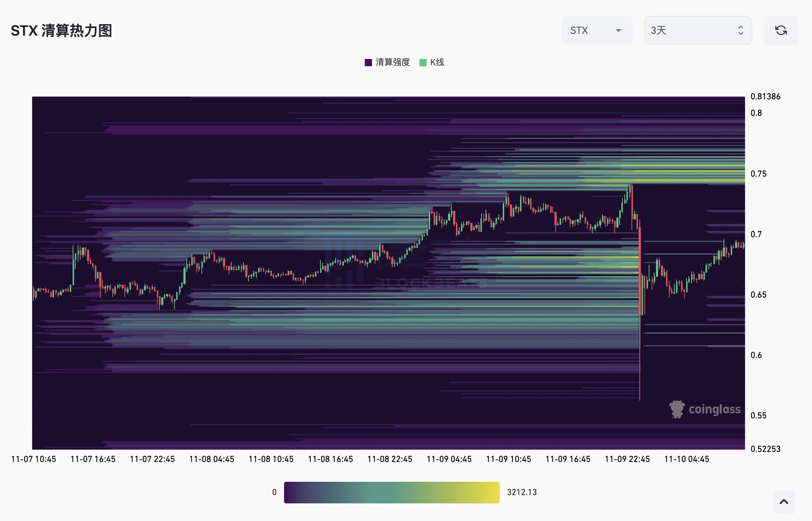812x521 pixels.
Task: Click the 11-08 04:45 time axis label
Action: click(211, 459)
